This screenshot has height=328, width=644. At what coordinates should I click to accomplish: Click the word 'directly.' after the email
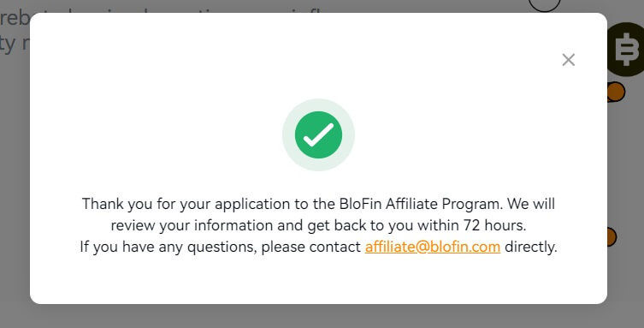(530, 247)
